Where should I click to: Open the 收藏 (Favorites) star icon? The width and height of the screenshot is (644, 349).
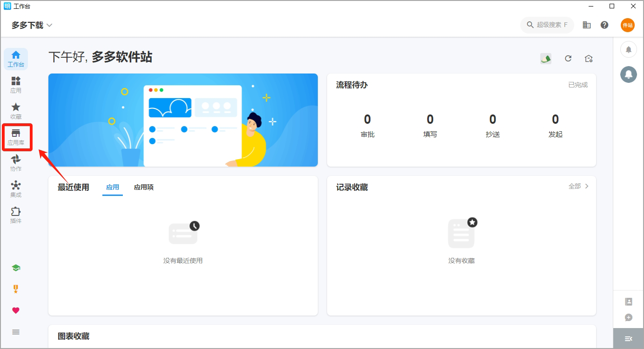point(16,111)
